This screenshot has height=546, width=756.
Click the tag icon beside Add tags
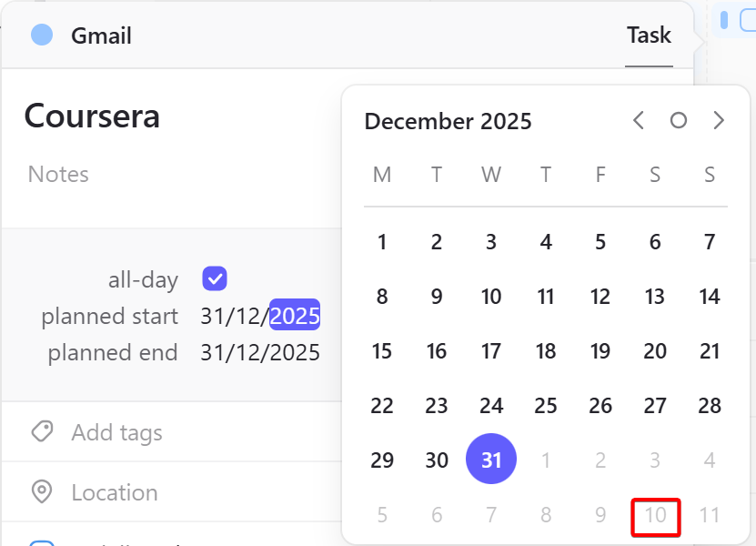point(42,431)
